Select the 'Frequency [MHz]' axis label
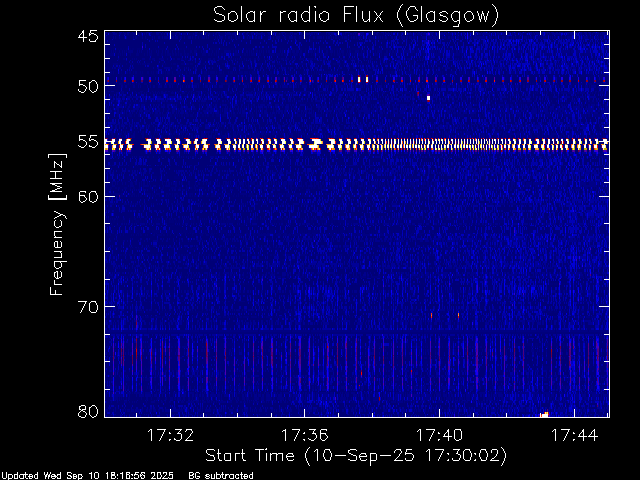The image size is (640, 480). coord(57,224)
